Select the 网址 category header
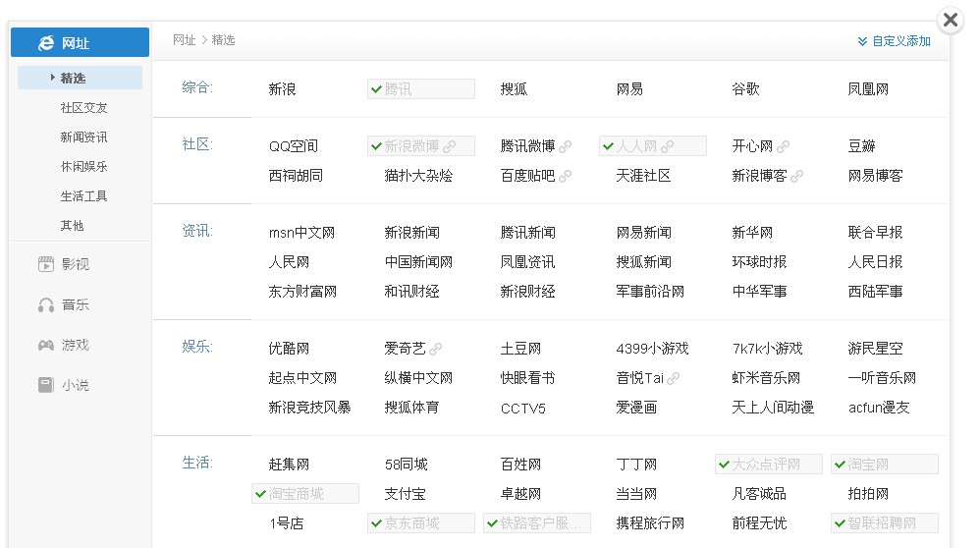980x548 pixels. point(80,42)
